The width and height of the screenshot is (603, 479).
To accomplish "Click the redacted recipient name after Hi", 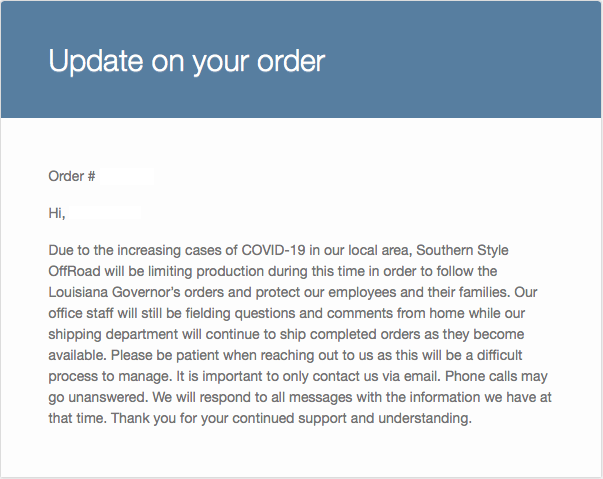I will (105, 213).
